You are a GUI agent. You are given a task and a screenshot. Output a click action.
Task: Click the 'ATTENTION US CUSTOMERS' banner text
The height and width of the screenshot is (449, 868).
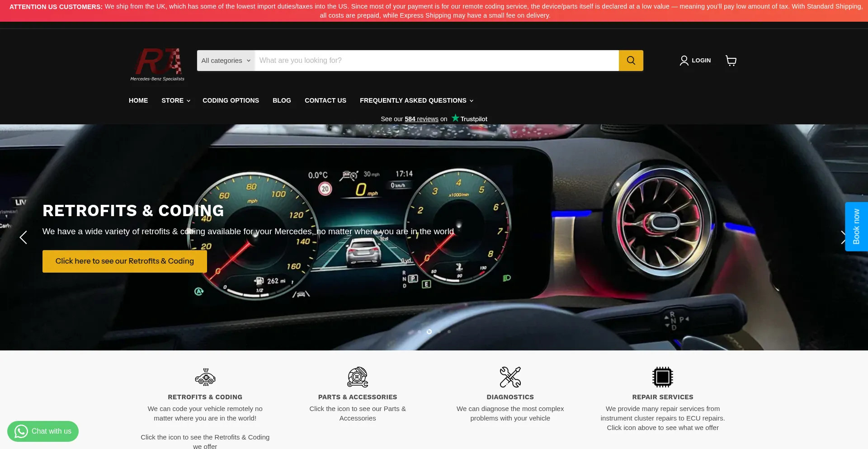pyautogui.click(x=56, y=7)
